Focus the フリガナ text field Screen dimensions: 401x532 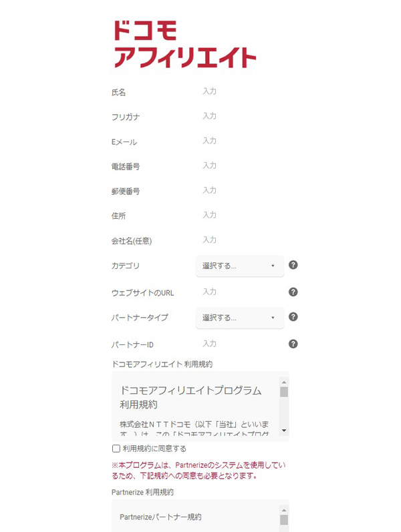point(241,116)
